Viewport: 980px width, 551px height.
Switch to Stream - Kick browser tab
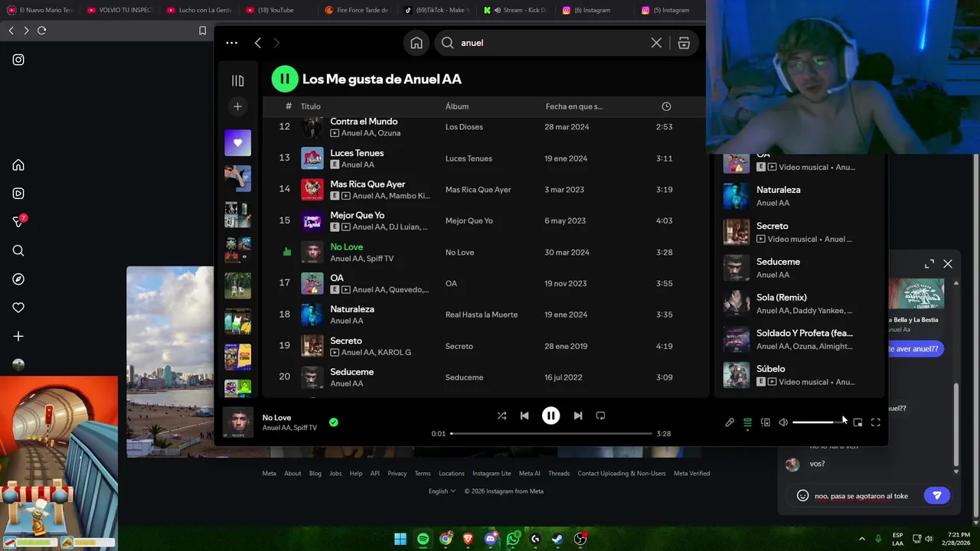[x=515, y=10]
